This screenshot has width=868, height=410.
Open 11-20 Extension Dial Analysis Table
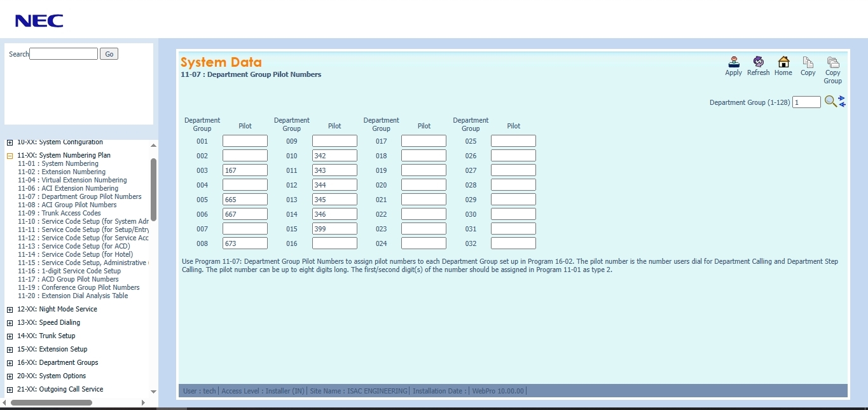[72, 296]
